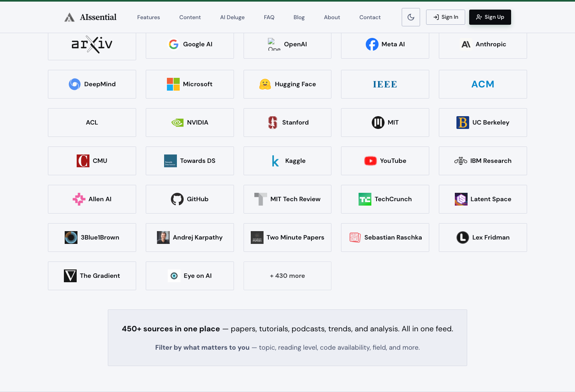Click the Towards DS logo thumbnail
Screen dimensions: 575x392
[x=171, y=161]
